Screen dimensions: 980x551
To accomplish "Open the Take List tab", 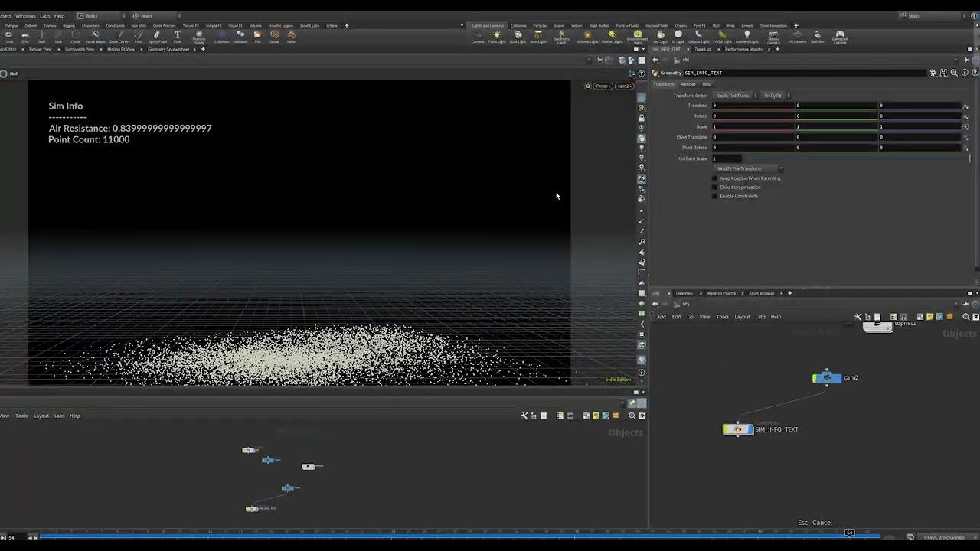I will tap(703, 49).
